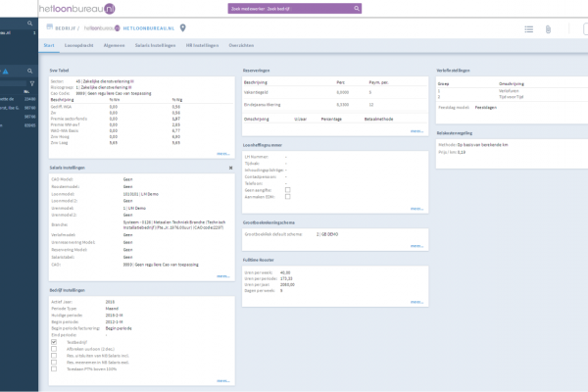Click the Bedrijf building icon in the breadcrumb
This screenshot has width=588, height=392.
tap(51, 28)
